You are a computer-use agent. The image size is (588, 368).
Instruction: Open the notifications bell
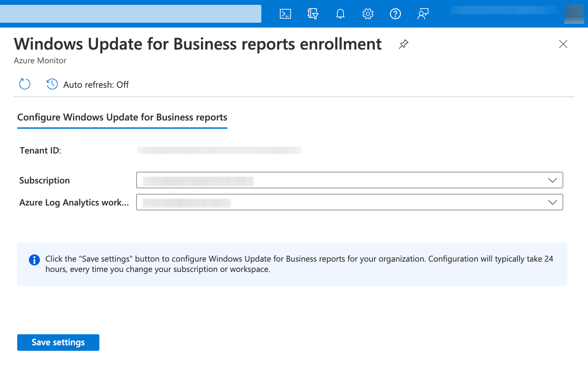point(340,14)
